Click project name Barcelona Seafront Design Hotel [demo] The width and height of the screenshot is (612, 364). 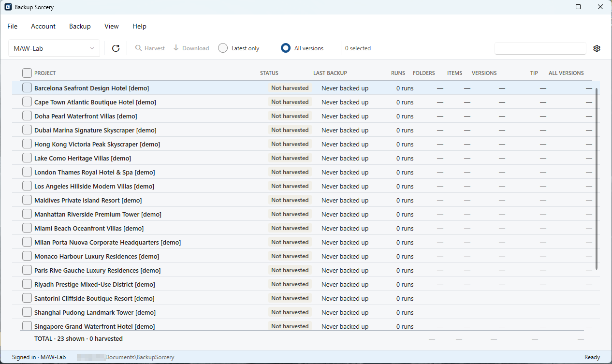[92, 88]
